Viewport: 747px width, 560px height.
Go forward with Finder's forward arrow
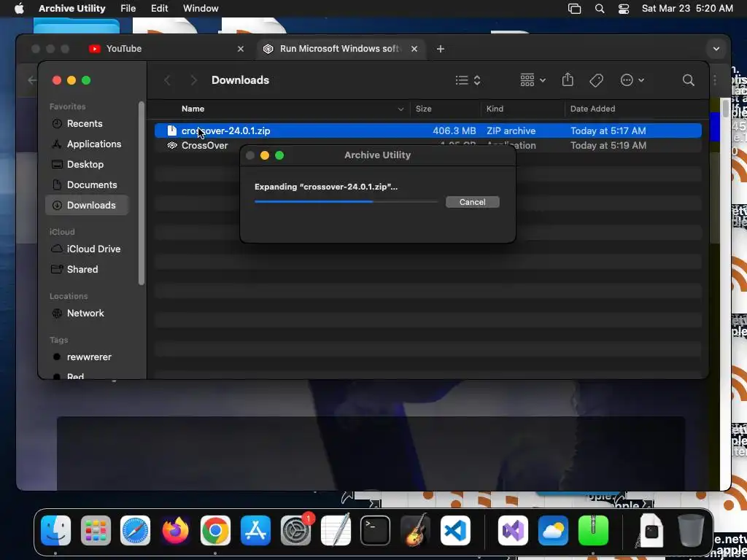pyautogui.click(x=193, y=80)
